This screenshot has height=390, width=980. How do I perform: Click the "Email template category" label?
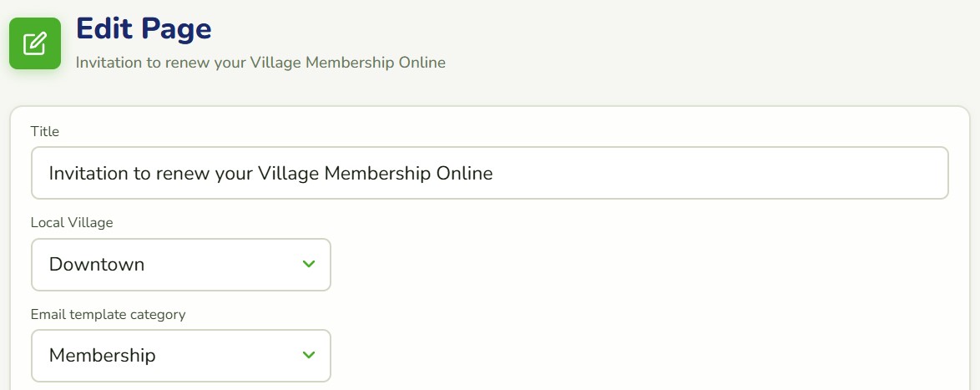[x=109, y=314]
